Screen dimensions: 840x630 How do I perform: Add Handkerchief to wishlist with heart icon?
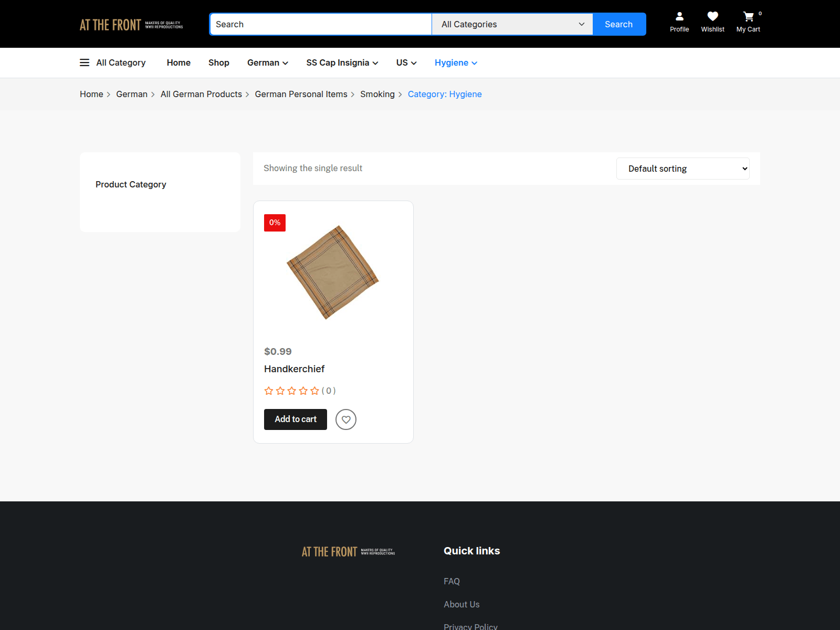coord(346,419)
